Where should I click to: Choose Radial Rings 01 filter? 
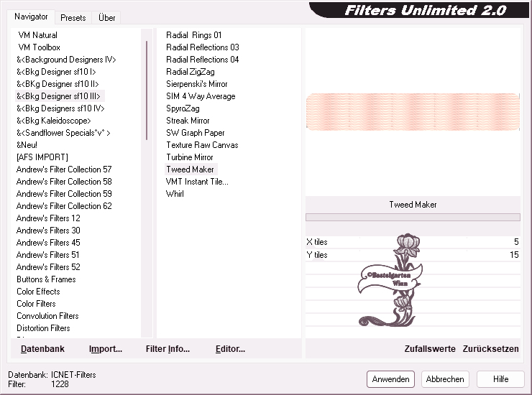(193, 35)
